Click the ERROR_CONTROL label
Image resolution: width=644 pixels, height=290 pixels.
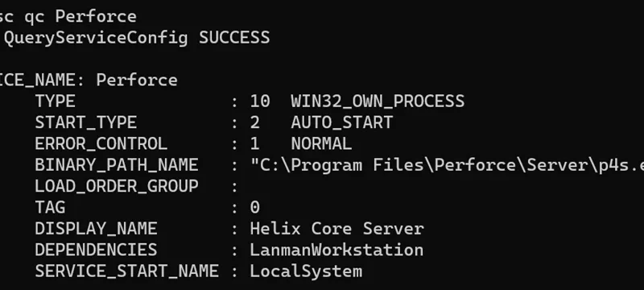click(x=101, y=143)
